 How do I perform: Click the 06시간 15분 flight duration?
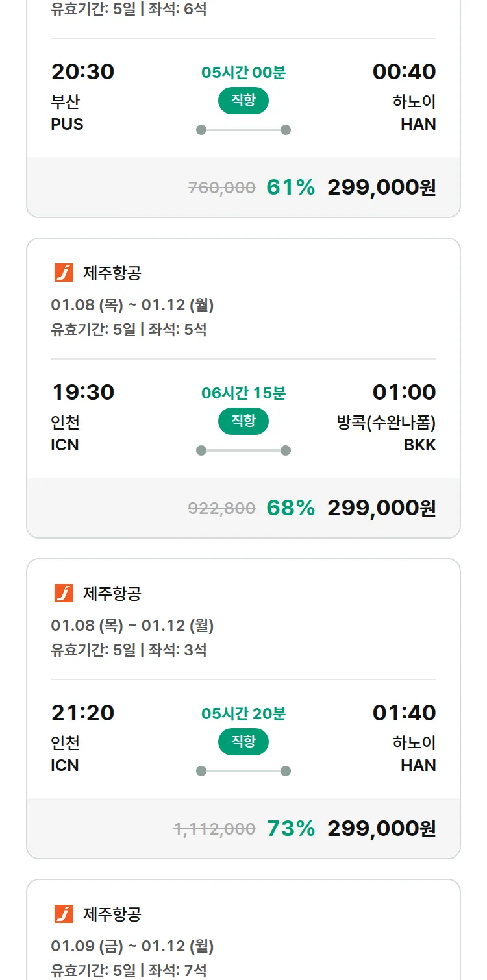pyautogui.click(x=243, y=393)
